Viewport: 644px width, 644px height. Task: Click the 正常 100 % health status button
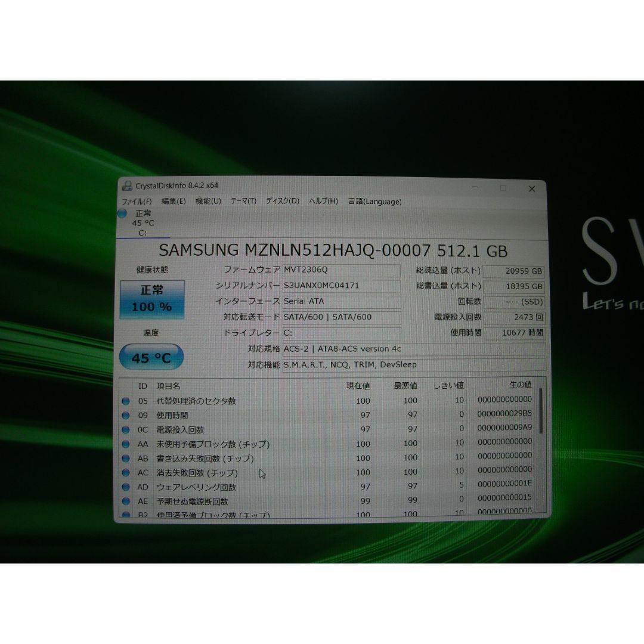coord(152,299)
